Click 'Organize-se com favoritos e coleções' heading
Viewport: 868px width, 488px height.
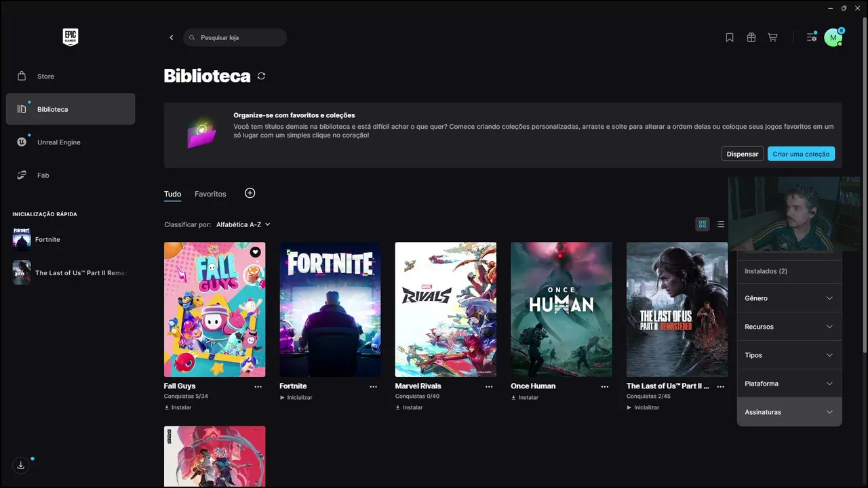pyautogui.click(x=294, y=115)
